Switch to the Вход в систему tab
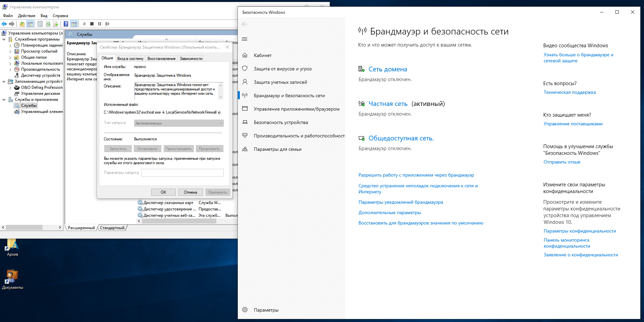The height and width of the screenshot is (322, 644). [130, 59]
